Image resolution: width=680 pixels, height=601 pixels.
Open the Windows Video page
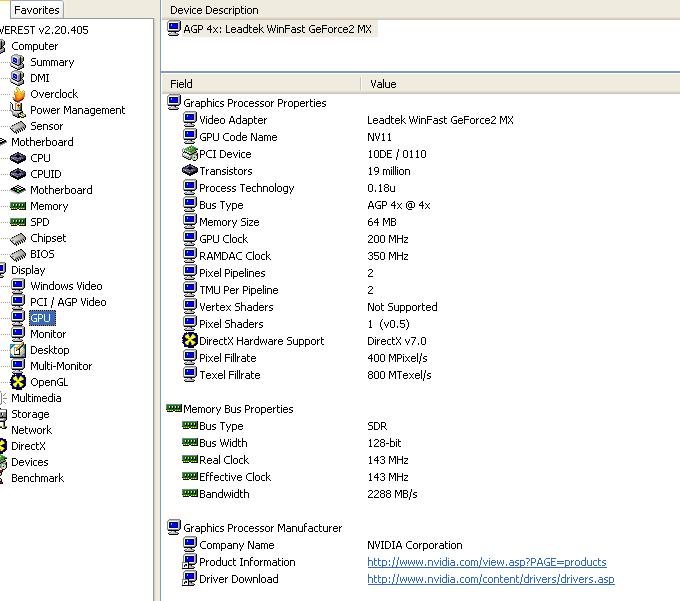click(x=66, y=286)
